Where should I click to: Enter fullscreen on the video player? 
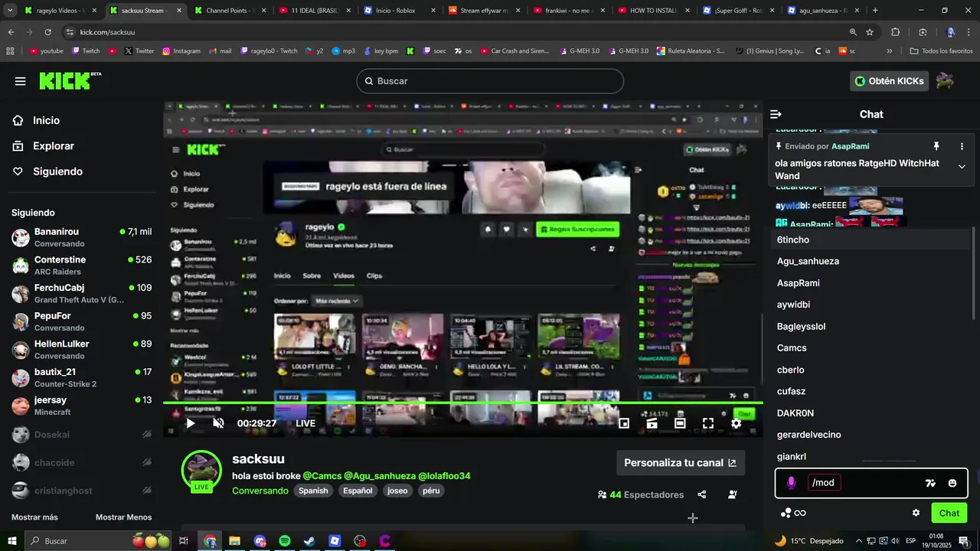click(708, 423)
